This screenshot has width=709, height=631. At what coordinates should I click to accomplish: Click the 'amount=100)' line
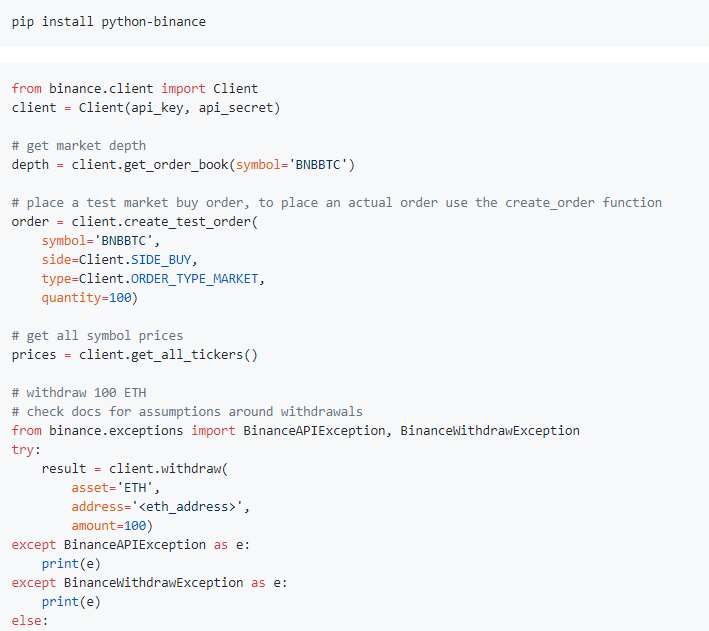pos(112,526)
